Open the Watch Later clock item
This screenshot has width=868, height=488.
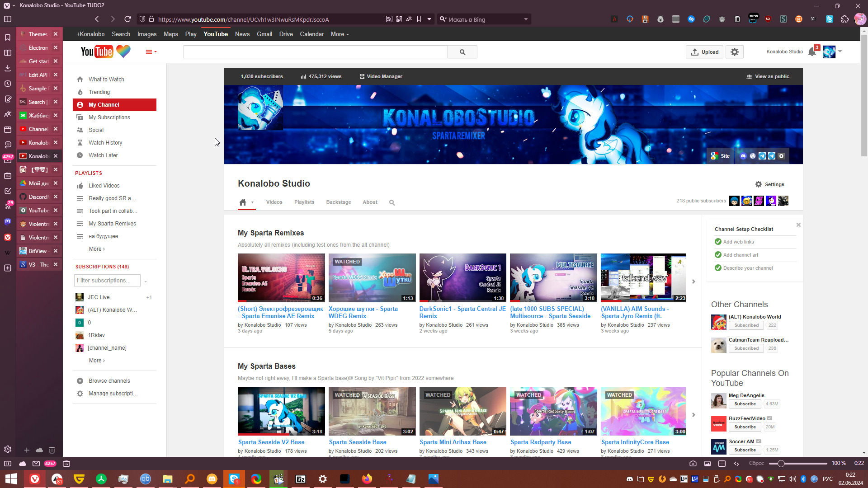(103, 155)
